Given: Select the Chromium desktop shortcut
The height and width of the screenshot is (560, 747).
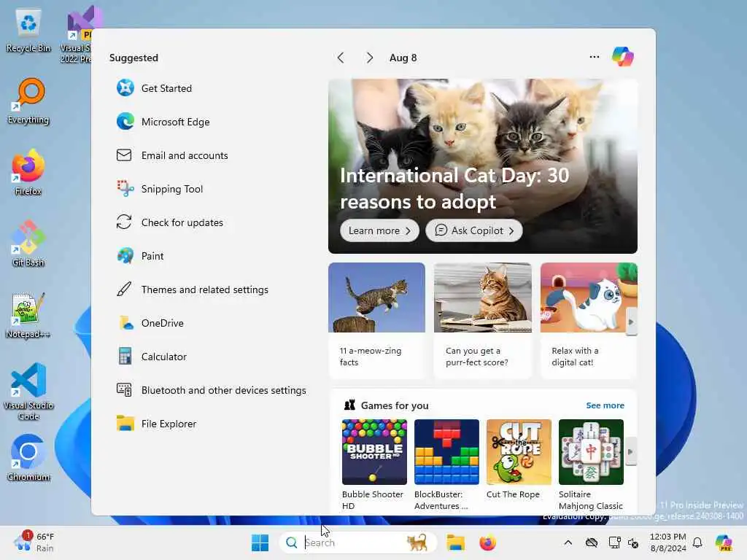Looking at the screenshot, I should (x=28, y=458).
